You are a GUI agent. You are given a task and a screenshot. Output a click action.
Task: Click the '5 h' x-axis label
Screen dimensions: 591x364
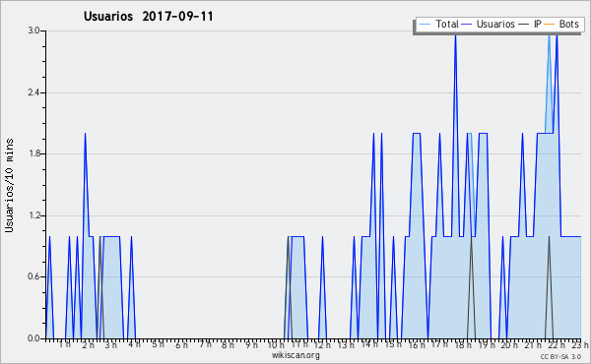158,344
